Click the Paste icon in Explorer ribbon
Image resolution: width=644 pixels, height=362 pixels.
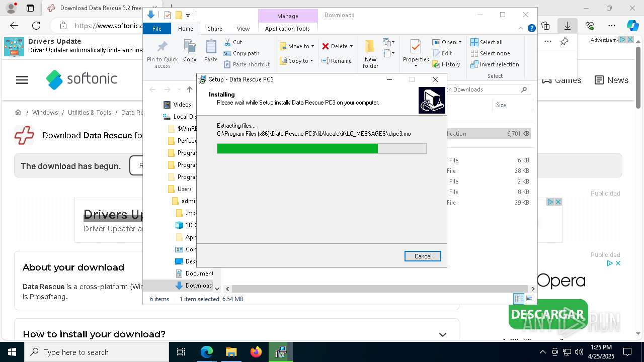(211, 51)
